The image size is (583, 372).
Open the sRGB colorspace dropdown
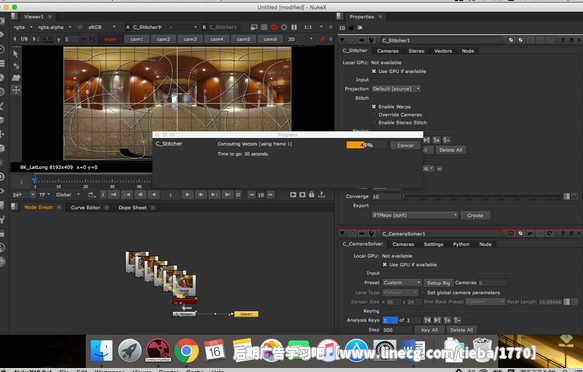102,27
